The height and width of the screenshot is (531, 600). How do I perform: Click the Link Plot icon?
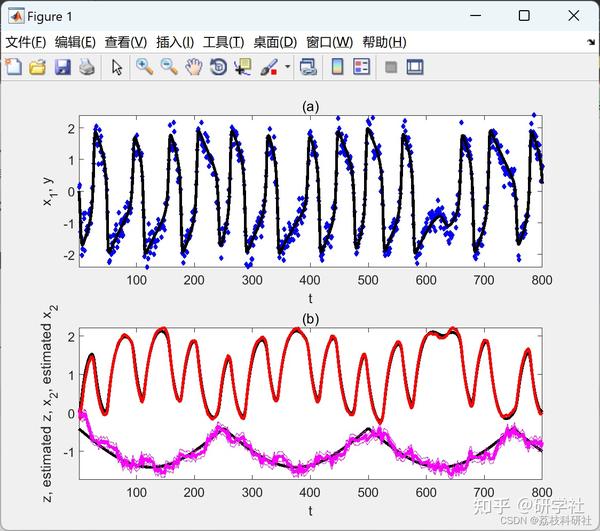308,67
